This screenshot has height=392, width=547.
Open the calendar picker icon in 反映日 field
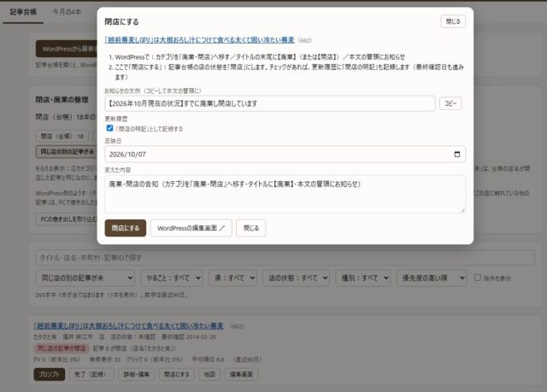click(457, 154)
